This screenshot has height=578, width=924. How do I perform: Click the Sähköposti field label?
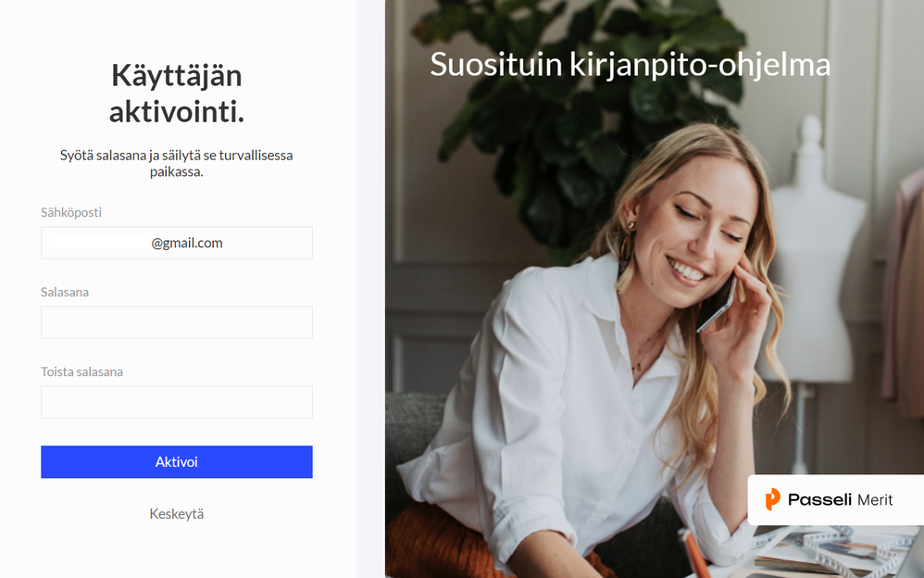tap(71, 212)
